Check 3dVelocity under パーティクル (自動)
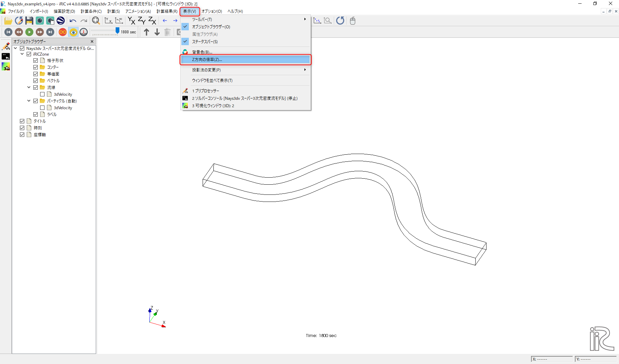The image size is (619, 364). click(x=42, y=108)
